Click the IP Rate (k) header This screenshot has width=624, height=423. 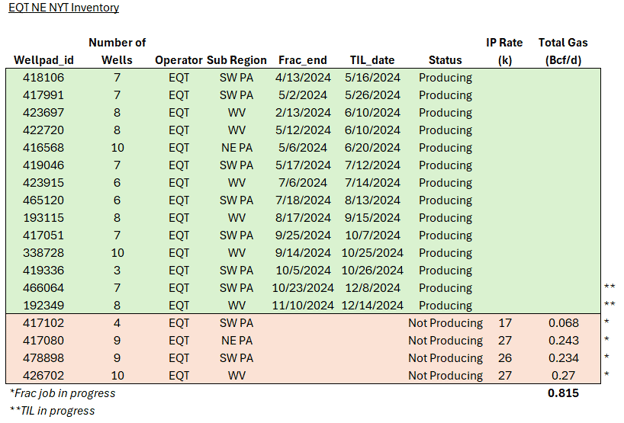[x=505, y=51]
